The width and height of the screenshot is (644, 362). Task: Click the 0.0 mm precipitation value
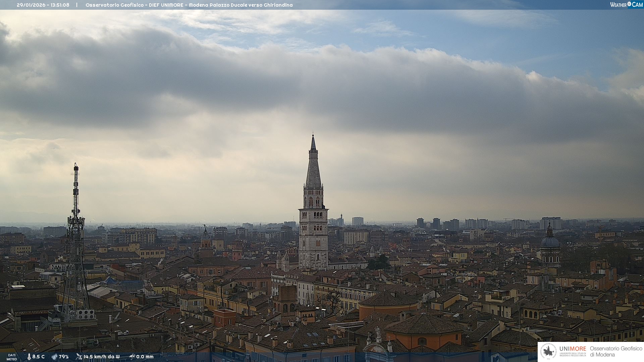point(145,357)
